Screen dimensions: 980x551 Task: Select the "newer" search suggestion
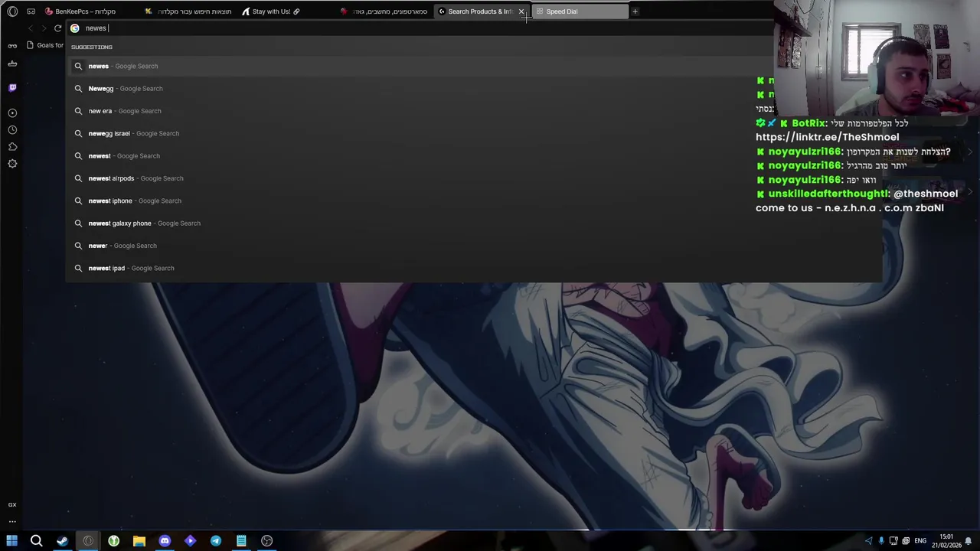473,246
